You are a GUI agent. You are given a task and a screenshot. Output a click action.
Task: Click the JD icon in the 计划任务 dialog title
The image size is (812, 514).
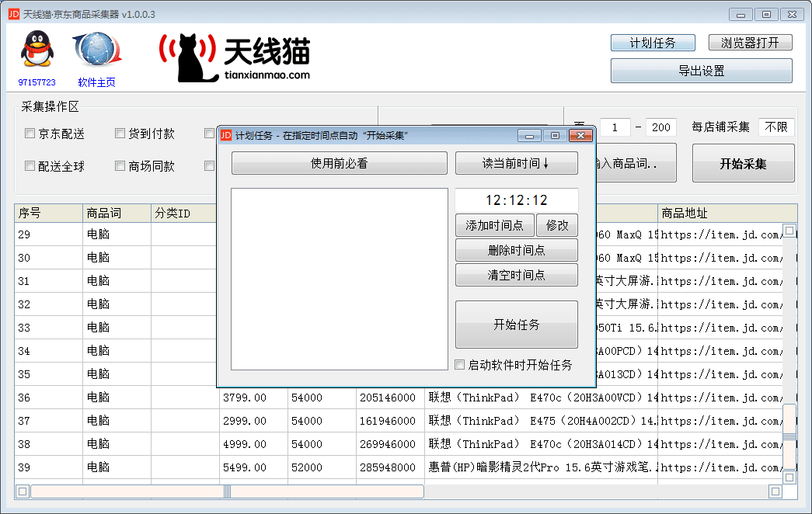point(226,135)
